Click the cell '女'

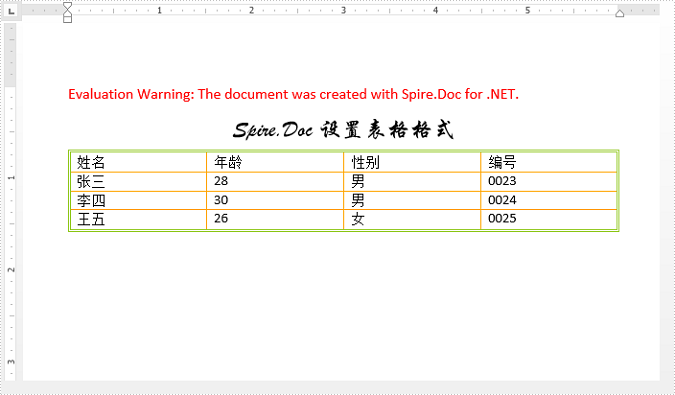click(412, 219)
